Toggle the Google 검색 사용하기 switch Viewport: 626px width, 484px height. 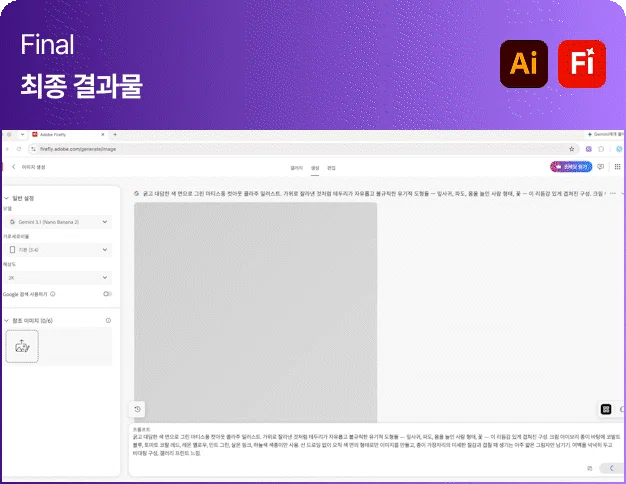(x=107, y=294)
